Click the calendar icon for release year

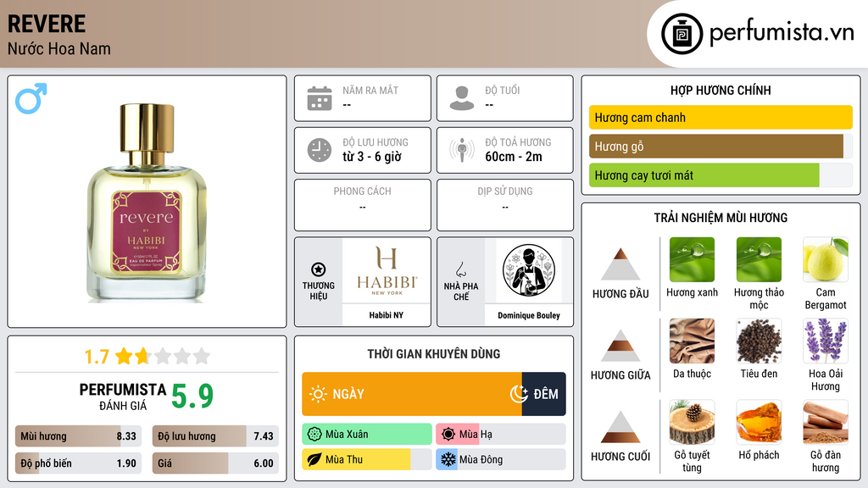click(320, 98)
